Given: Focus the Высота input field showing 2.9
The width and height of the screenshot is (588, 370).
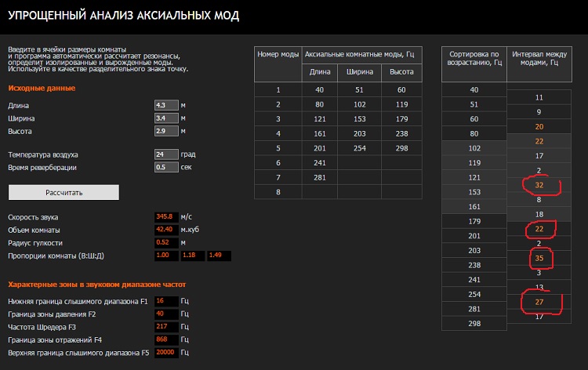Looking at the screenshot, I should pyautogui.click(x=166, y=131).
